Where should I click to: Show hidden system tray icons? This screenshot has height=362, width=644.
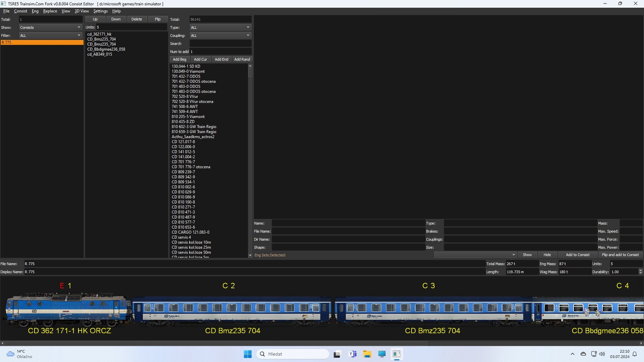(573, 354)
